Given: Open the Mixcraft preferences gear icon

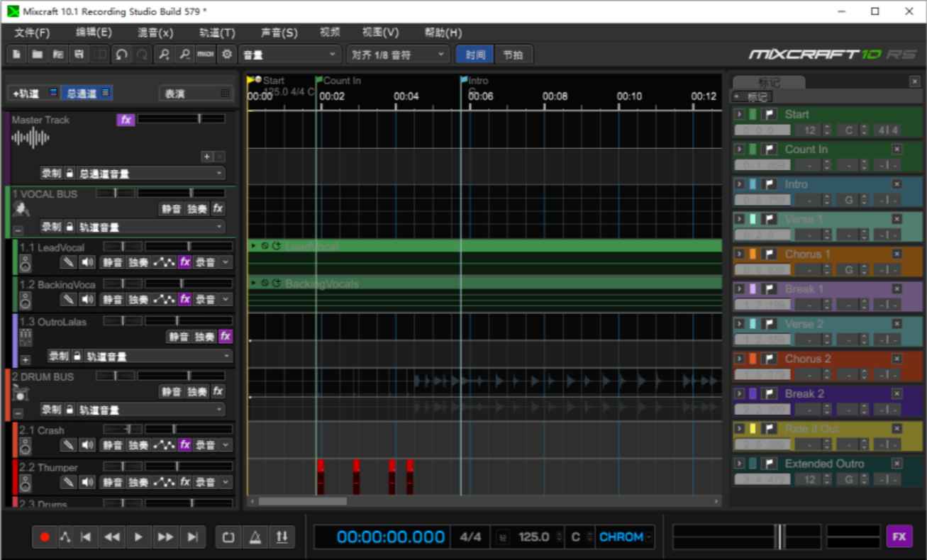Looking at the screenshot, I should (226, 54).
